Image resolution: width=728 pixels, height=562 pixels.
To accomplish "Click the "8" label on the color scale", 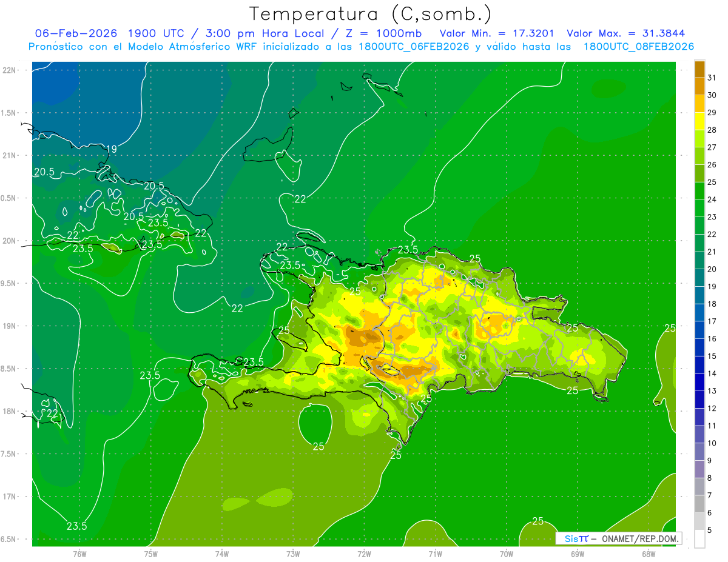I will pyautogui.click(x=710, y=478).
